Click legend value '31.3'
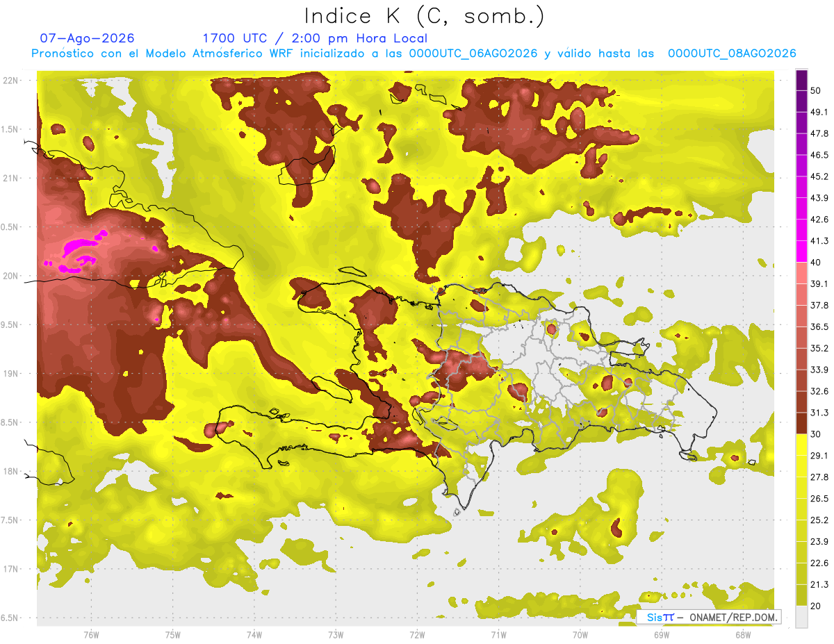 (819, 413)
